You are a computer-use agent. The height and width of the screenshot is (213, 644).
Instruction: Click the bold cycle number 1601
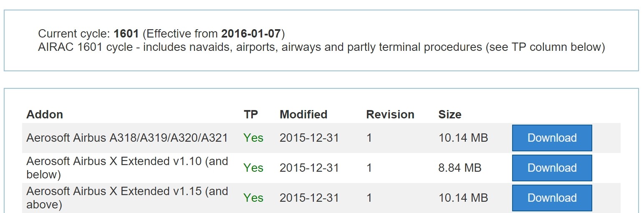coord(126,34)
